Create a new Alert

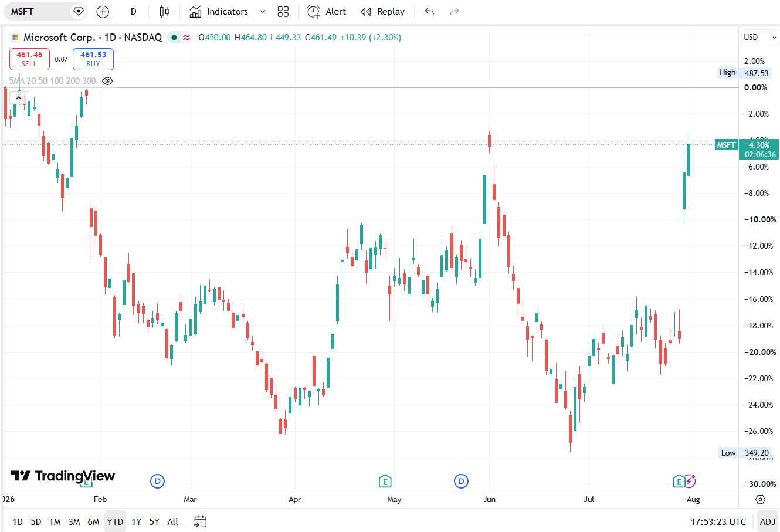click(327, 12)
